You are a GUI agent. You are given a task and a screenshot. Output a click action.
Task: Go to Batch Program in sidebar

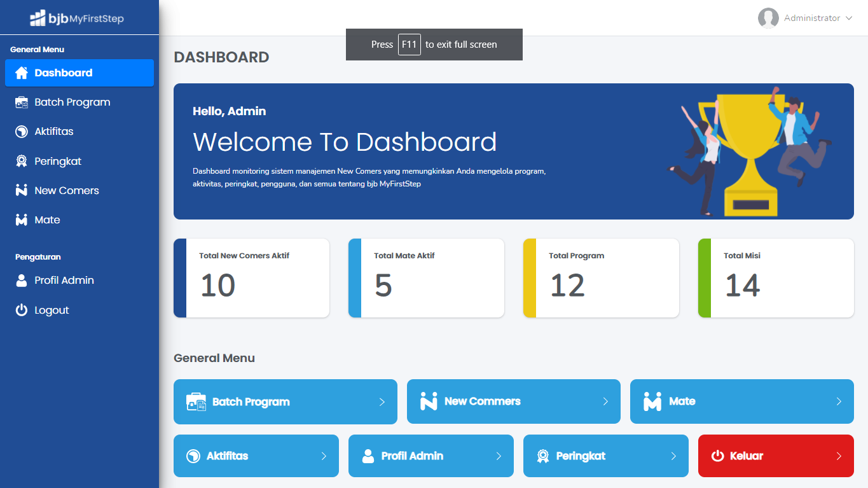click(79, 102)
